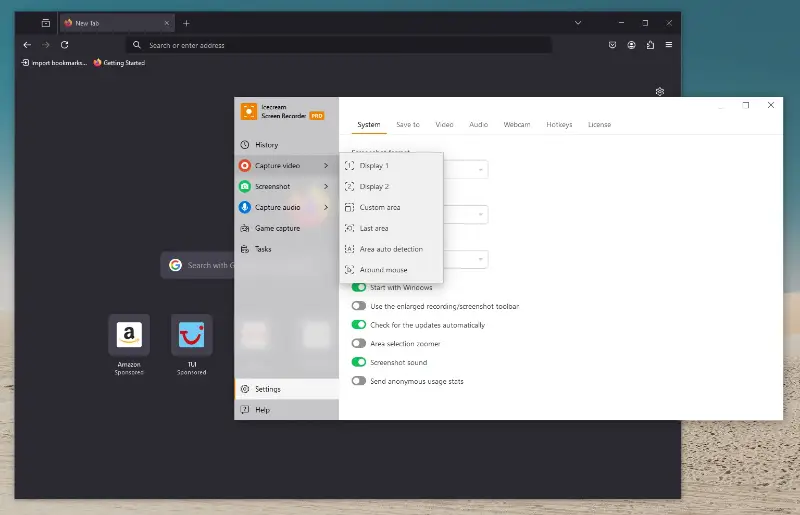The width and height of the screenshot is (800, 515).
Task: Switch to the License tab
Action: tap(599, 125)
